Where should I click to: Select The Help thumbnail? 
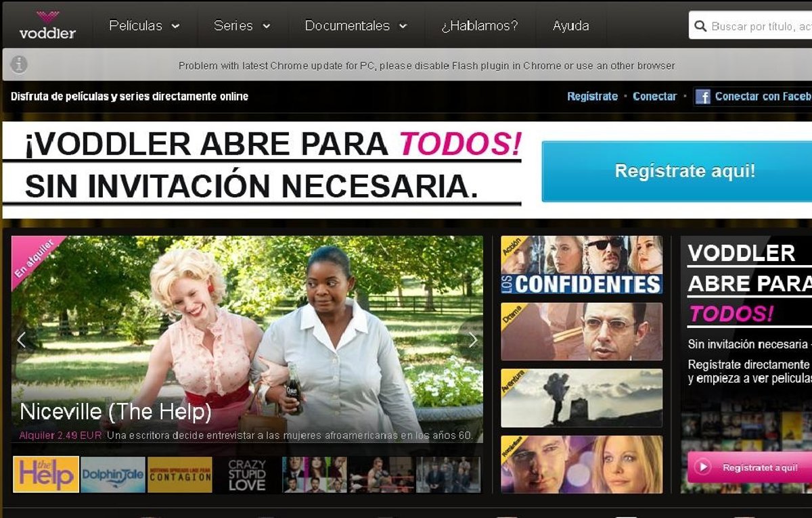[46, 475]
